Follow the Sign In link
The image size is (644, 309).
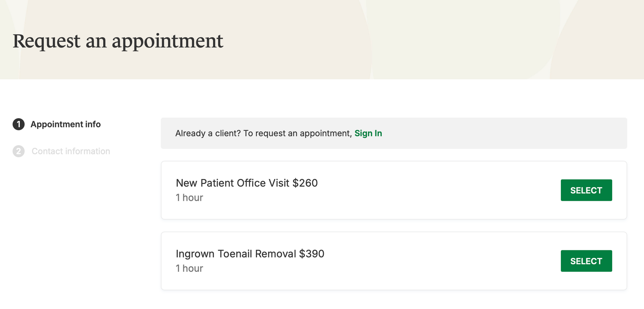368,133
